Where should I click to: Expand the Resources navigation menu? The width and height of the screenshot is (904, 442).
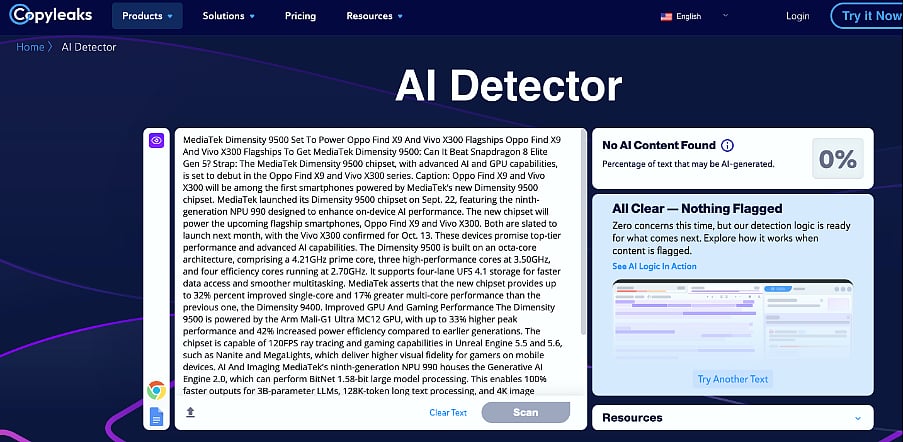pos(375,16)
